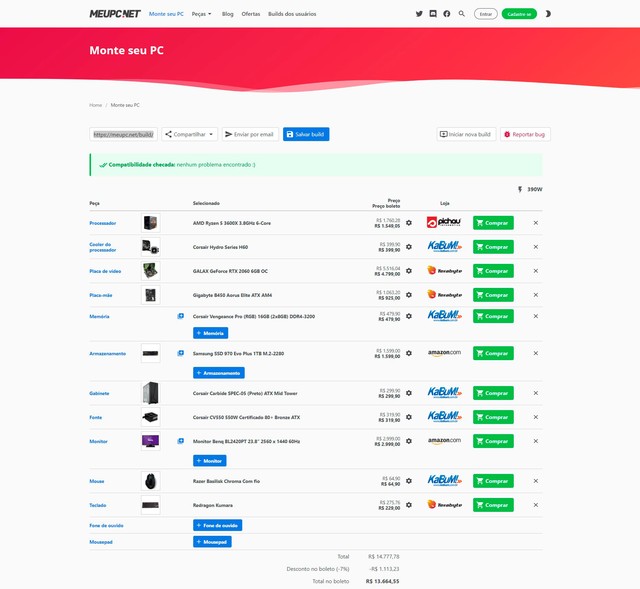Open settings gear for Redragon Kumara row

tap(409, 505)
